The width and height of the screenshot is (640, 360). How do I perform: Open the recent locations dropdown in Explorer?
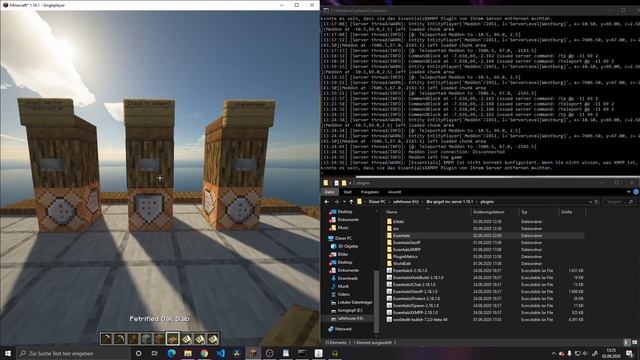[x=344, y=202]
